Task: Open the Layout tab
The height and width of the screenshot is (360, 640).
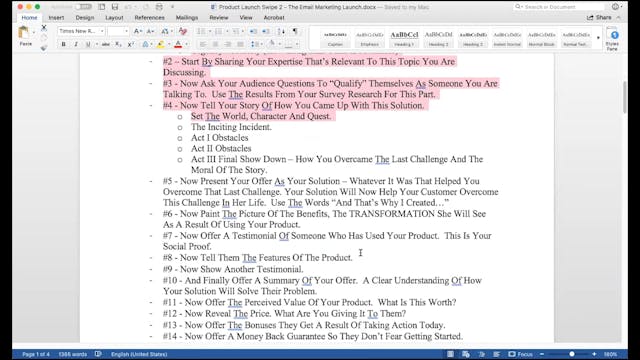Action: pos(114,18)
